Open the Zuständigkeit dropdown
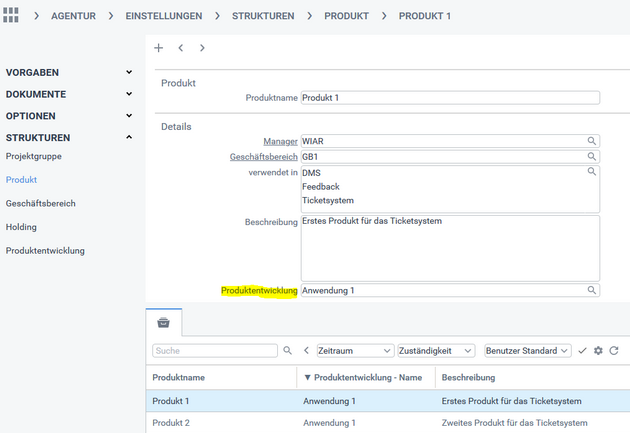 pos(437,351)
